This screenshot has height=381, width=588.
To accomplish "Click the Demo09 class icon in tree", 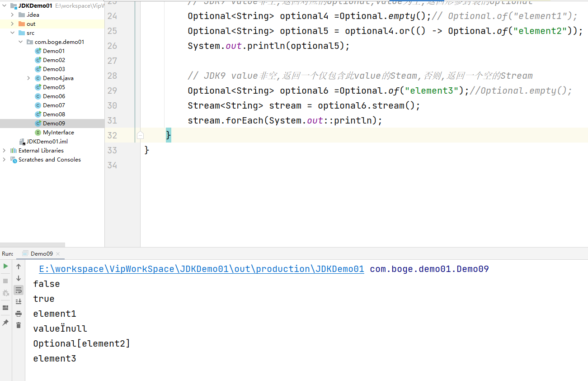I will pos(38,123).
